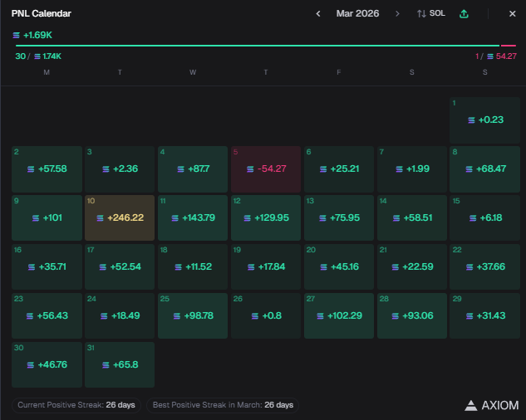Open day 16 cell showing +35.71
Viewport: 526px width, 420px height.
point(47,267)
